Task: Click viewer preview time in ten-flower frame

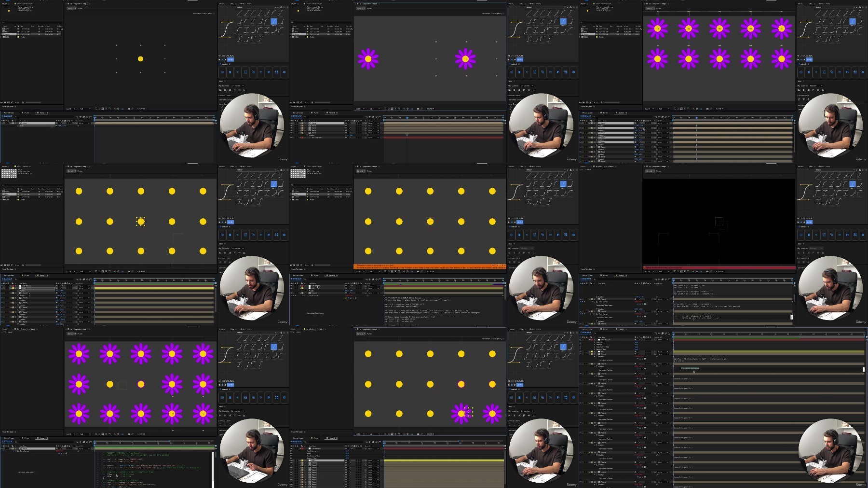Action: click(x=719, y=109)
